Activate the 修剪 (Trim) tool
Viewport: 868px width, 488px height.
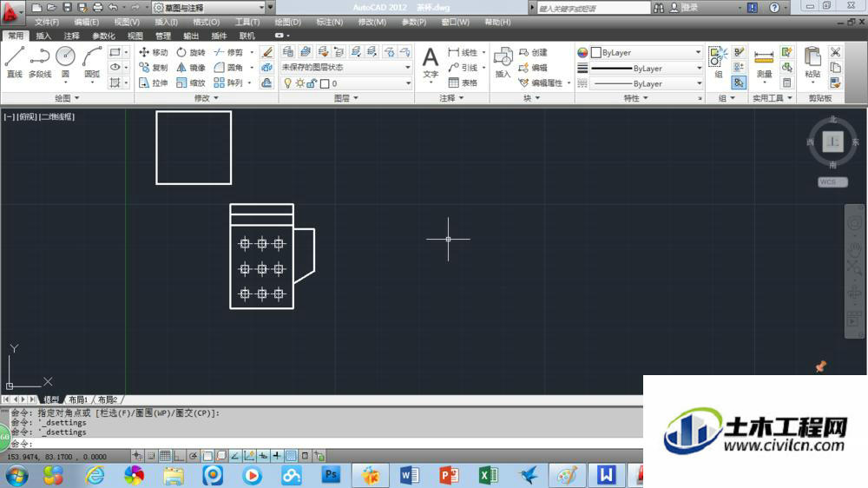228,52
